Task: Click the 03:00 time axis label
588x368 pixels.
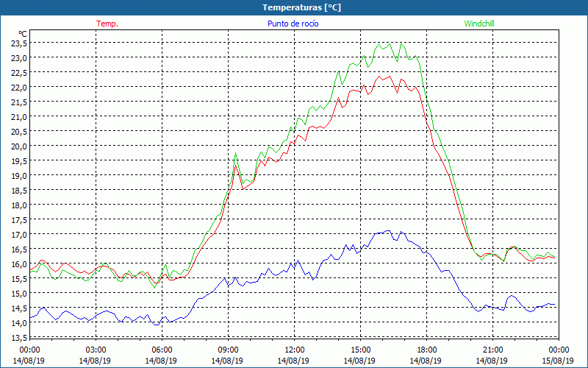Action: click(x=96, y=350)
